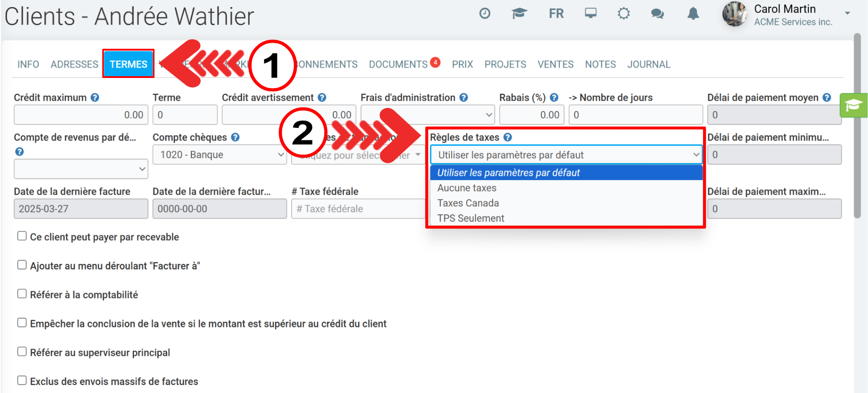Select 'Taxes Canada' from tax rules list

(468, 203)
